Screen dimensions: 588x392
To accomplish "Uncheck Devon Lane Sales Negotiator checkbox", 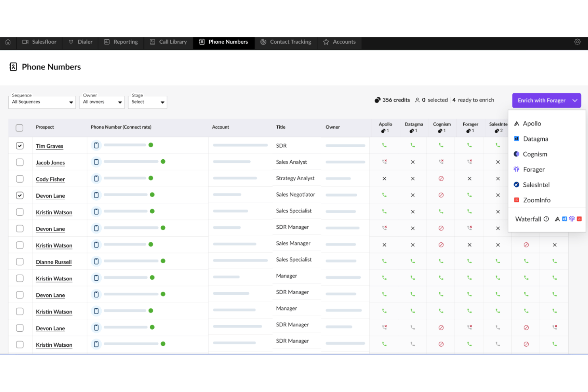I will click(19, 195).
